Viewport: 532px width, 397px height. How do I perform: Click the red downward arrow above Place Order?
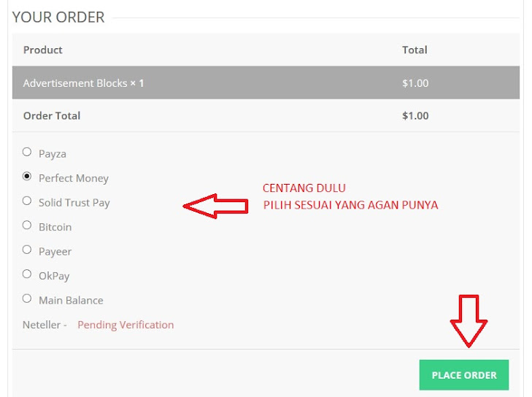tap(469, 321)
